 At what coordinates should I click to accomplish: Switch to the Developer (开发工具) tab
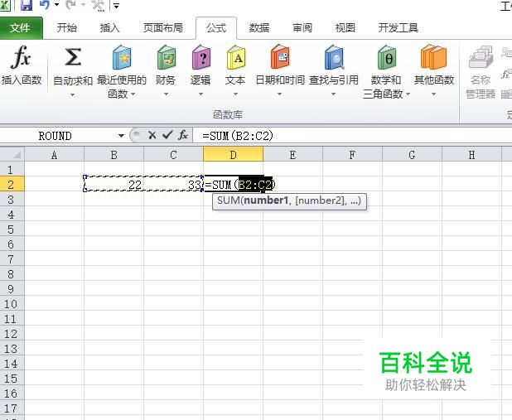click(x=398, y=28)
